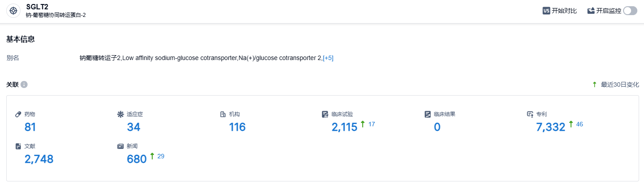Screen dimensions: 644x185
Task: Open the 680 news count
Action: (137, 159)
